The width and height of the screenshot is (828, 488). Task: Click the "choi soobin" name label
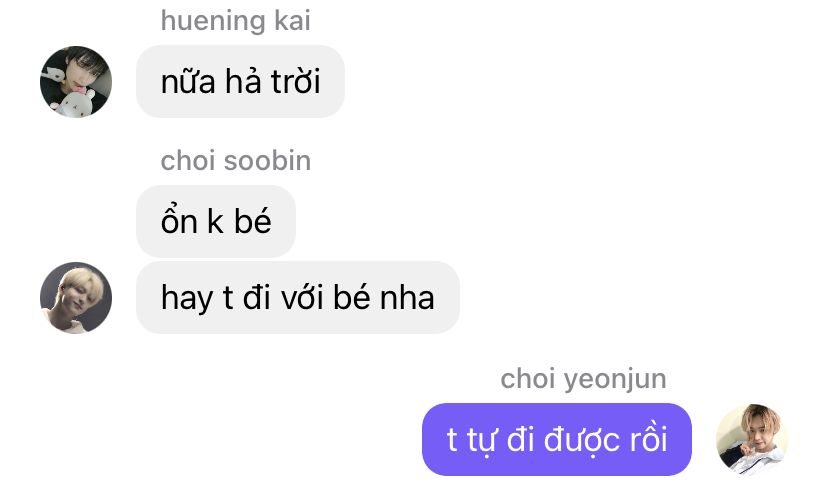pos(236,161)
